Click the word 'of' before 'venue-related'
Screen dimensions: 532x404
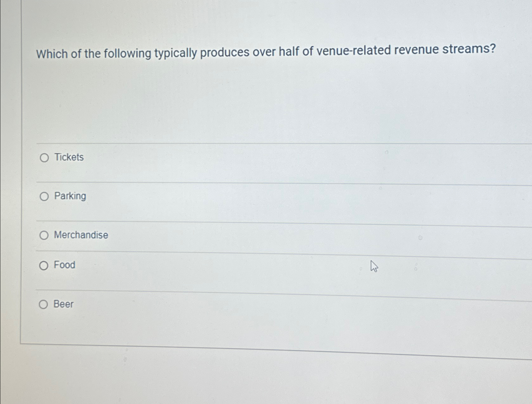pyautogui.click(x=308, y=51)
